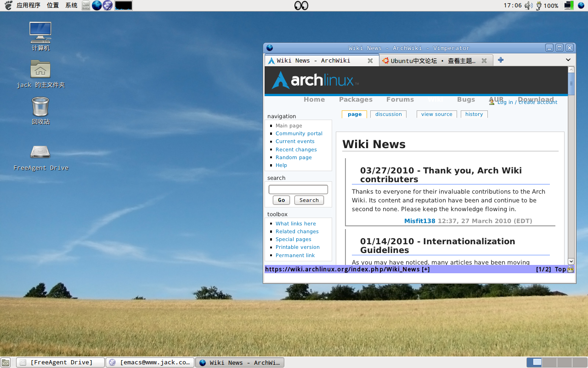Click Forums in Arch navigation bar

pos(400,99)
